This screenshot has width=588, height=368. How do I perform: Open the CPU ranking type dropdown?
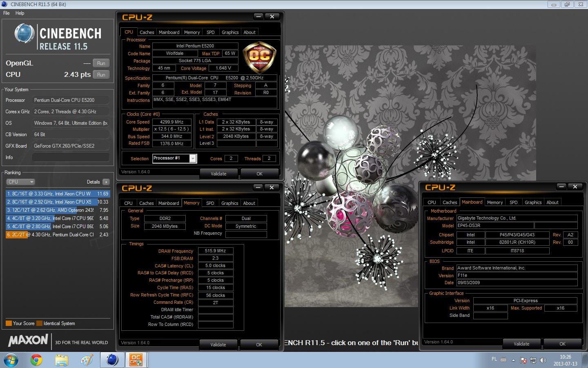tap(20, 182)
